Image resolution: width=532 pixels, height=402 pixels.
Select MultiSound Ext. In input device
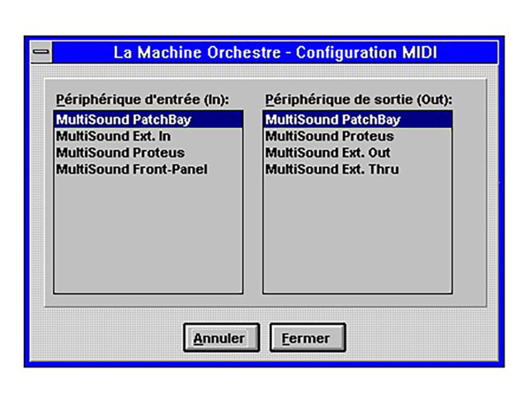point(148,136)
